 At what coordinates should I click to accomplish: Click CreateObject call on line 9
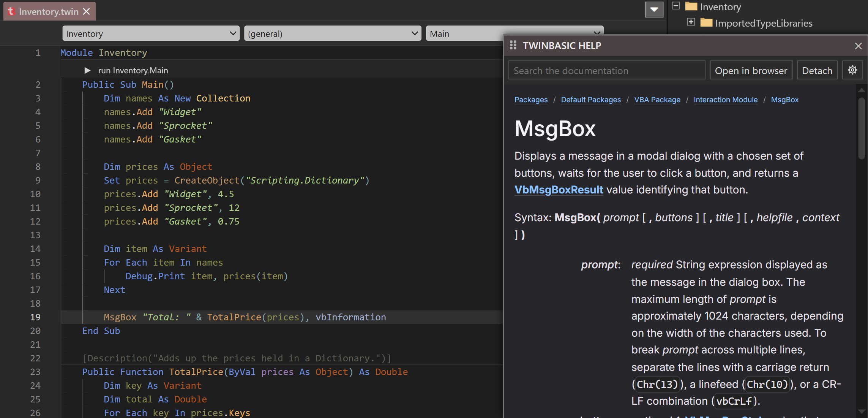click(207, 180)
